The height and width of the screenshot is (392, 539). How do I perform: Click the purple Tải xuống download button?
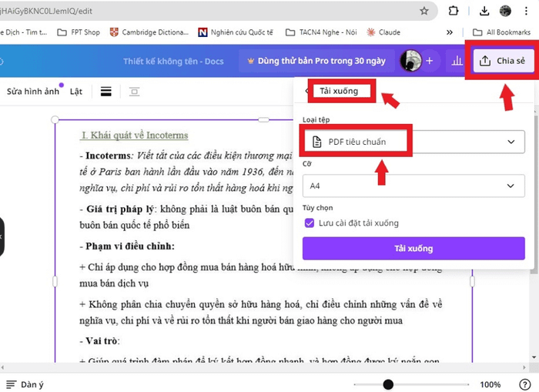pos(414,248)
